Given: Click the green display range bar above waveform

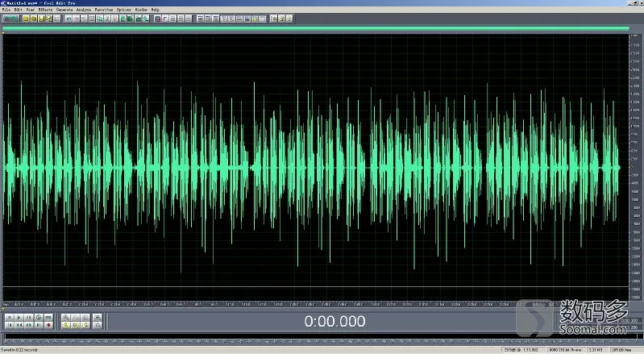Looking at the screenshot, I should pos(315,28).
